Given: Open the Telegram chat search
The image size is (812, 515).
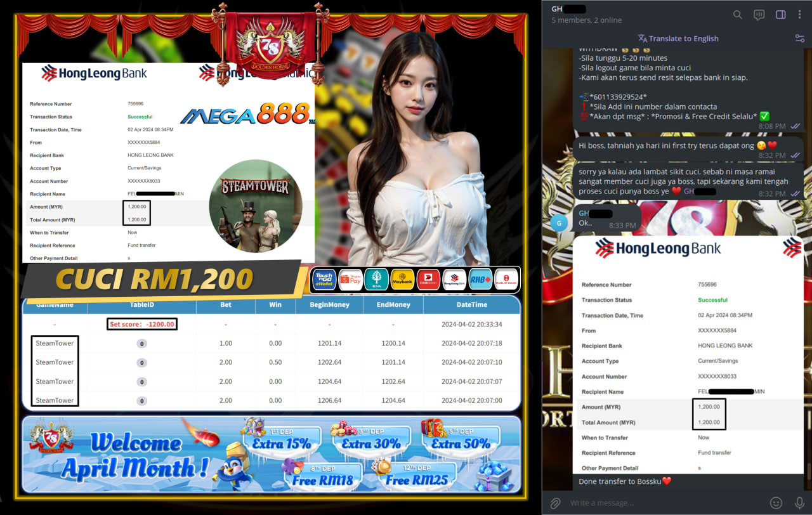Looking at the screenshot, I should pyautogui.click(x=737, y=15).
